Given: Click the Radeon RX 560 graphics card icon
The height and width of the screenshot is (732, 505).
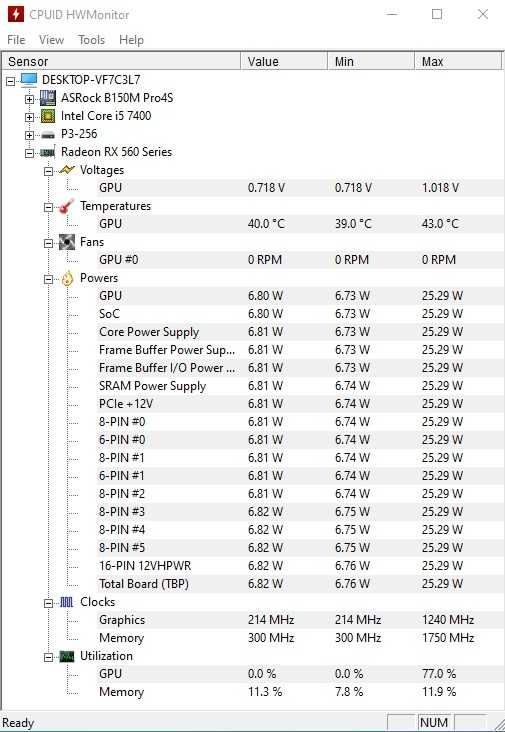Looking at the screenshot, I should click(48, 152).
